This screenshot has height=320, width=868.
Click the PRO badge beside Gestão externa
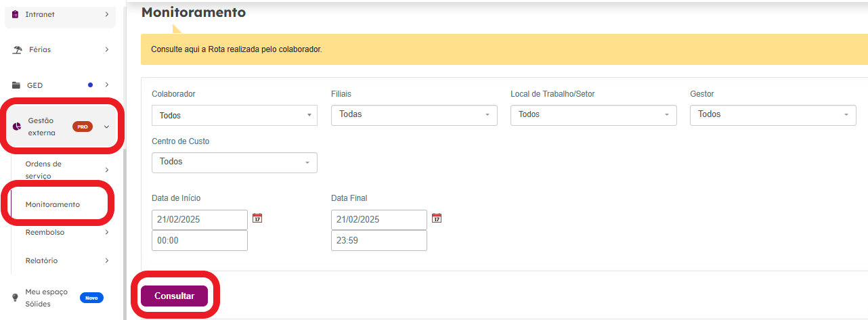click(83, 127)
